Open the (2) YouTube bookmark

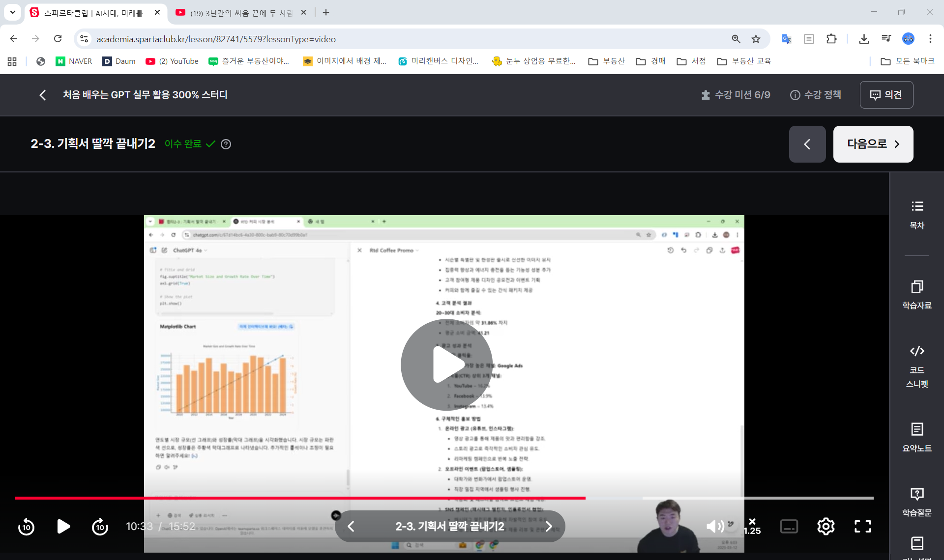172,61
